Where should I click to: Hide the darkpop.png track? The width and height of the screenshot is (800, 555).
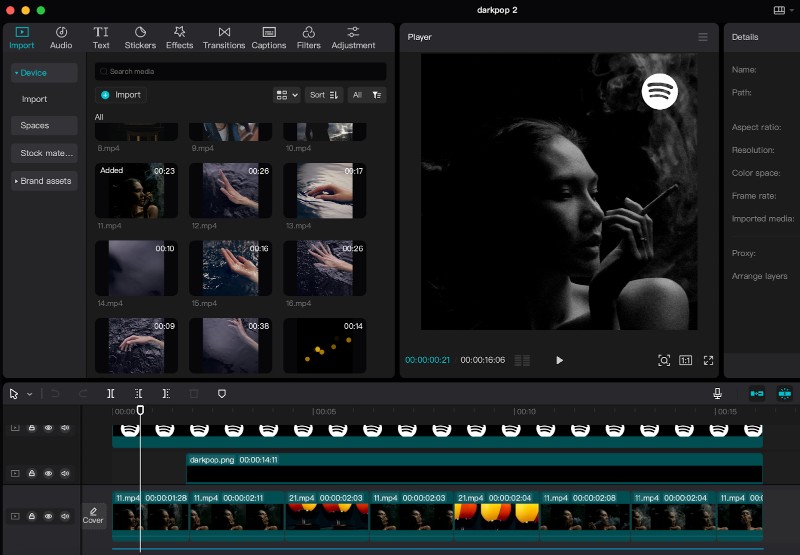click(48, 473)
